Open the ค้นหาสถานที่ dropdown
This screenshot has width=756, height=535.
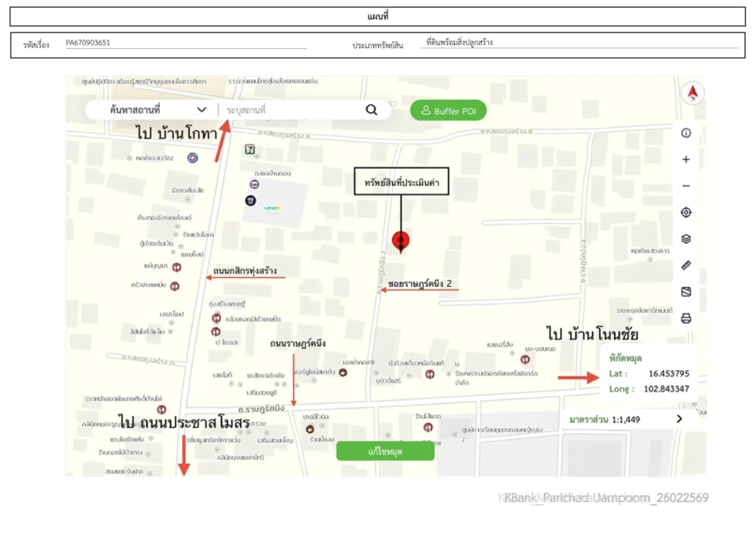click(158, 110)
